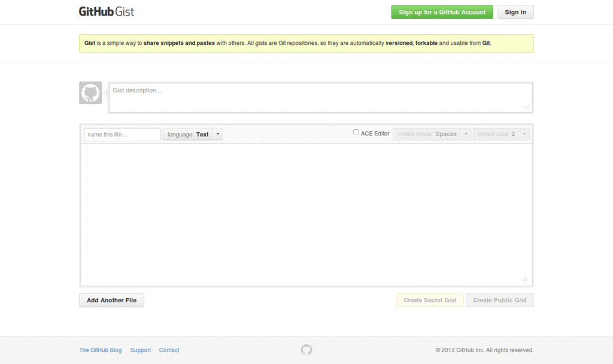This screenshot has height=364, width=613.
Task: Grab the file editor resize handle
Action: point(524,279)
